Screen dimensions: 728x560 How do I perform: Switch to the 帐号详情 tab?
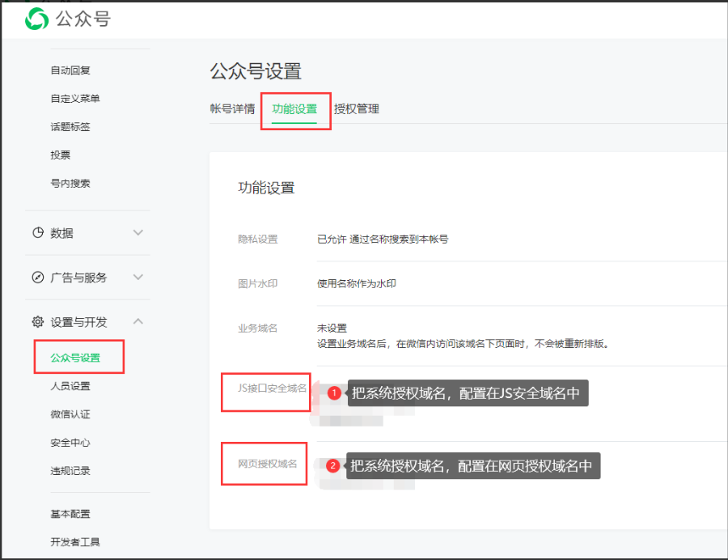click(x=232, y=109)
